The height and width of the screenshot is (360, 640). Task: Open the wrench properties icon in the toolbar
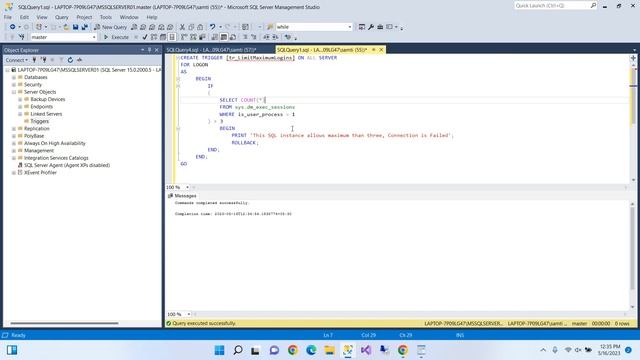371,27
